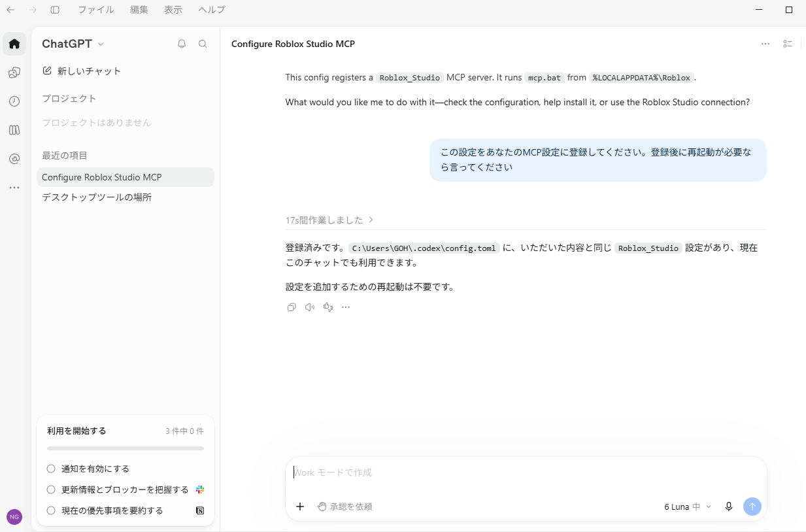Open the search magnifier icon
The width and height of the screenshot is (806, 532).
[x=203, y=44]
